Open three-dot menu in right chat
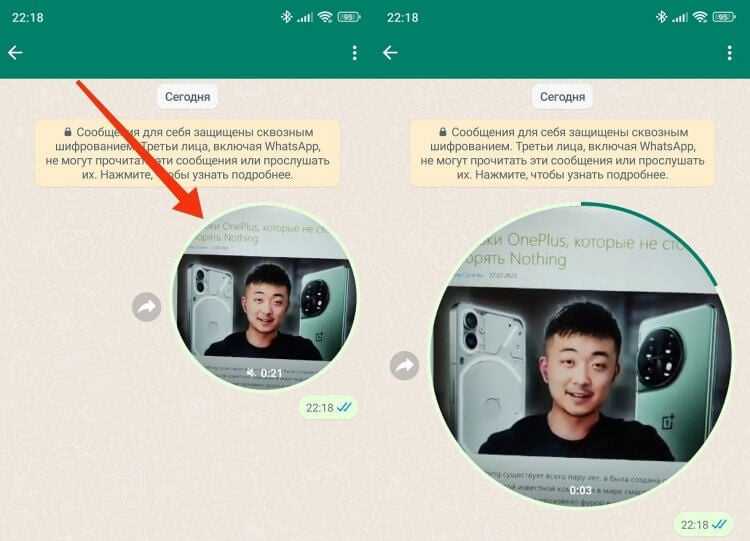 729,53
